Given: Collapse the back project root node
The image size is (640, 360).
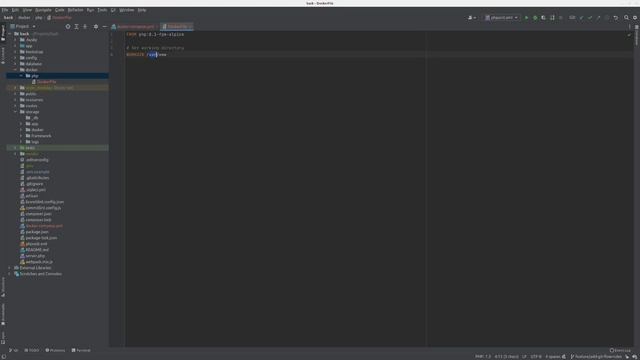Looking at the screenshot, I should point(10,34).
